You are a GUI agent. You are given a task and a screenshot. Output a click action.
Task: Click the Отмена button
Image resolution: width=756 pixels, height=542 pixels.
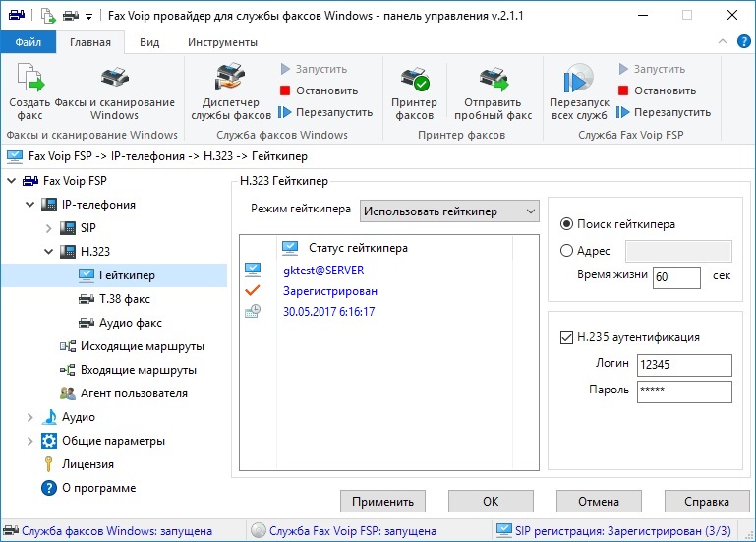coord(599,502)
